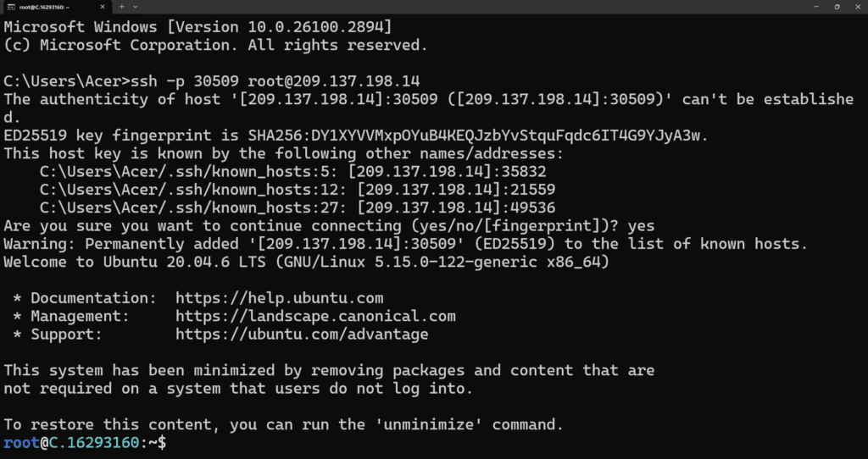Click the Welcome to Ubuntu 20.04.6 line
Viewport: 868px width, 459px height.
pos(306,263)
